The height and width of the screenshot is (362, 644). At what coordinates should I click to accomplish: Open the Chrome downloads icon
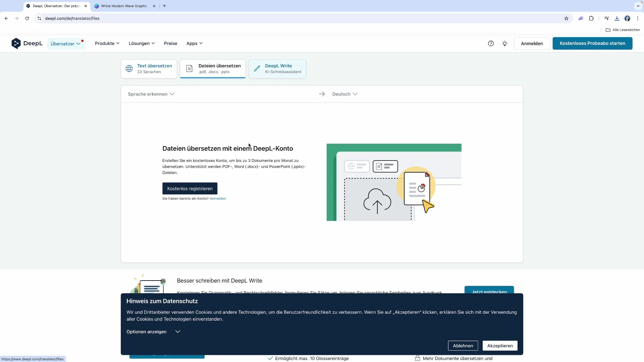pos(616,18)
